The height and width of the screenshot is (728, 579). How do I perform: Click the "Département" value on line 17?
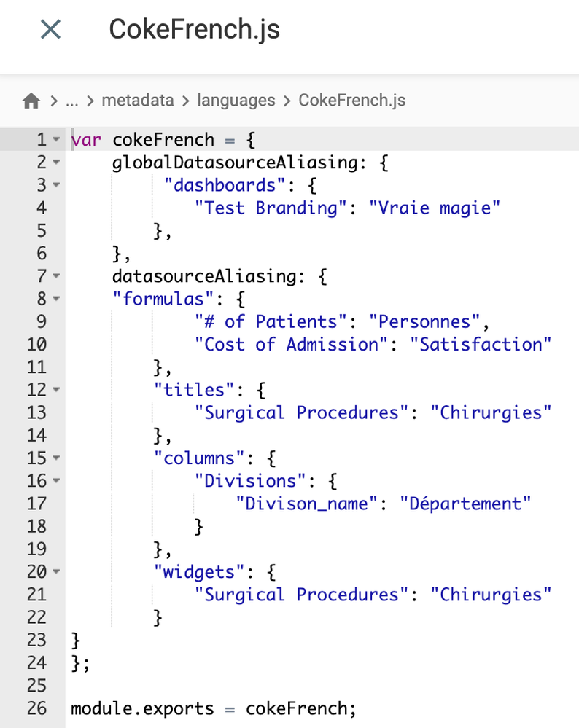pyautogui.click(x=465, y=504)
